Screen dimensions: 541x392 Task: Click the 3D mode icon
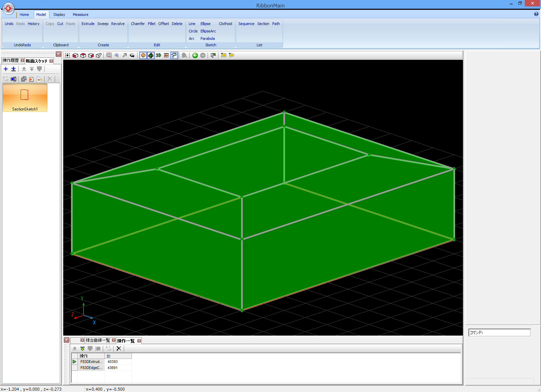159,55
